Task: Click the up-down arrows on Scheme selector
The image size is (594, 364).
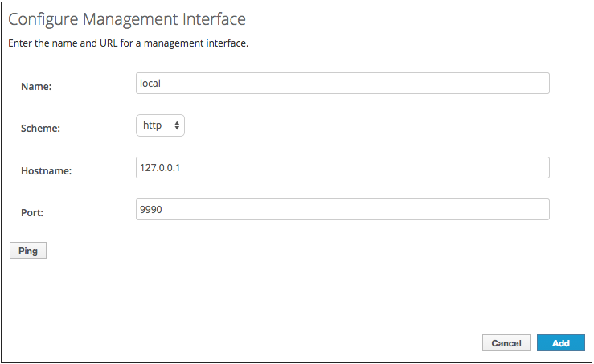Action: 177,125
